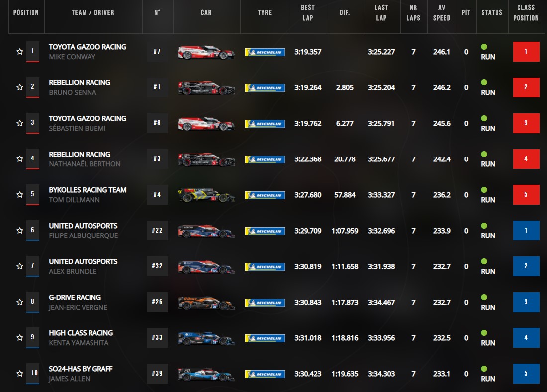
Task: View the #32 United Autosports car image
Action: [x=206, y=267]
